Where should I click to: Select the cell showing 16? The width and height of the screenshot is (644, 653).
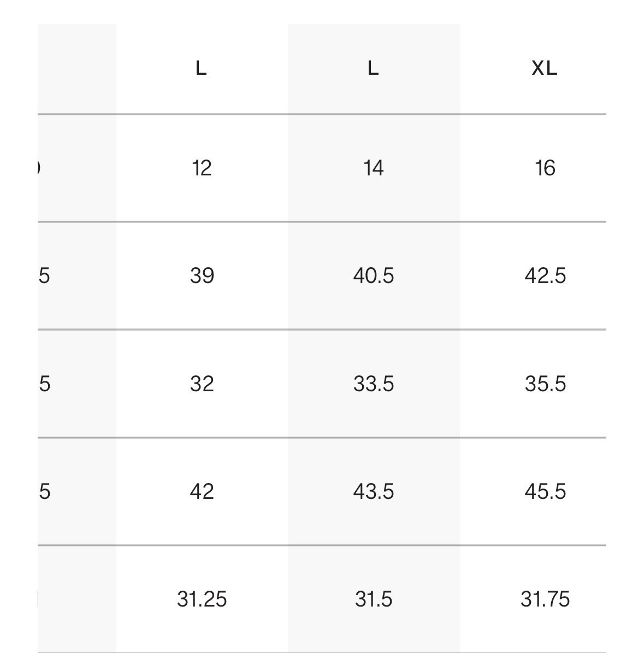[545, 168]
